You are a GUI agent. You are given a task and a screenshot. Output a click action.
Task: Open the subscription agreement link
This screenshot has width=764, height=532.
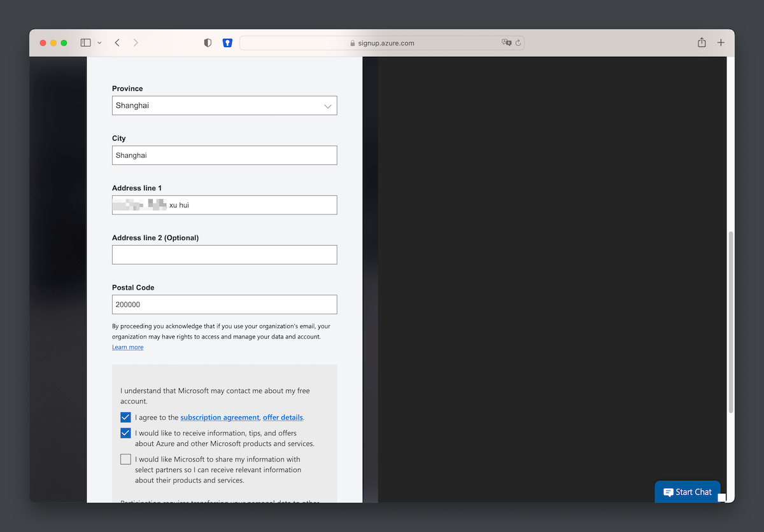point(220,417)
